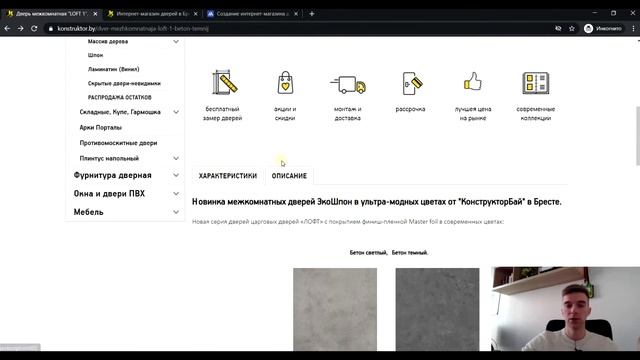
Task: Click the Бетон светлый label
Action: (x=368, y=253)
